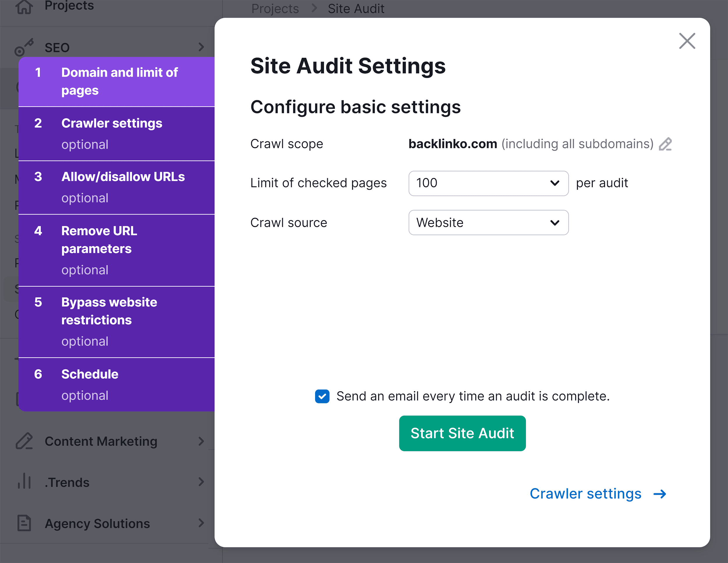This screenshot has height=563, width=728.
Task: Click the Projects home icon
Action: click(25, 7)
